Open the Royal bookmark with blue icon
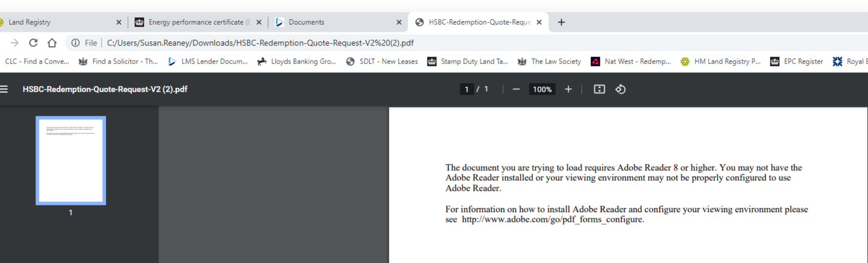The image size is (868, 263). point(850,62)
